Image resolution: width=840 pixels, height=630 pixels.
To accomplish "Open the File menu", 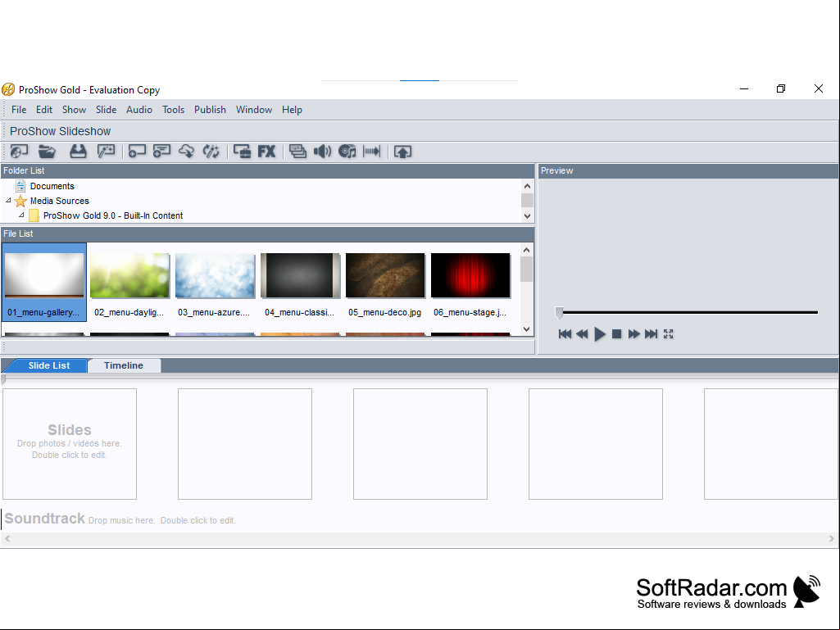I will tap(19, 110).
